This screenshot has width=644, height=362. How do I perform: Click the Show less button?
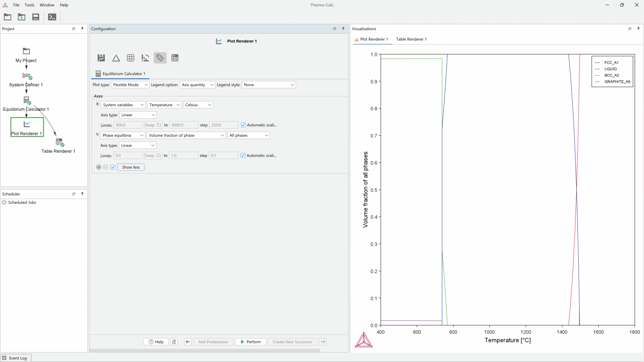pos(131,167)
